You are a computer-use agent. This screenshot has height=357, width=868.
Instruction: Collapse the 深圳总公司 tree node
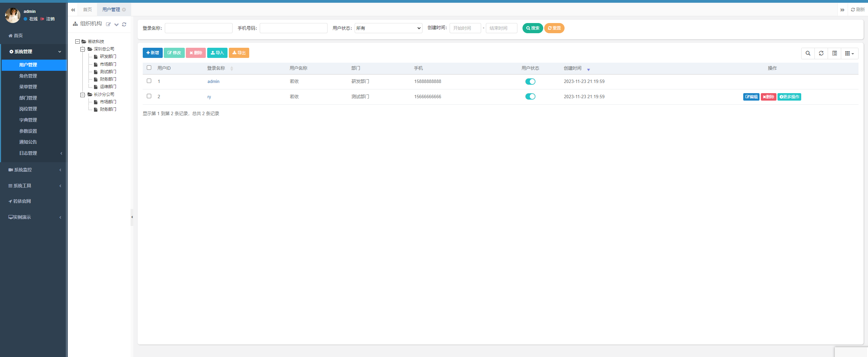(x=82, y=49)
